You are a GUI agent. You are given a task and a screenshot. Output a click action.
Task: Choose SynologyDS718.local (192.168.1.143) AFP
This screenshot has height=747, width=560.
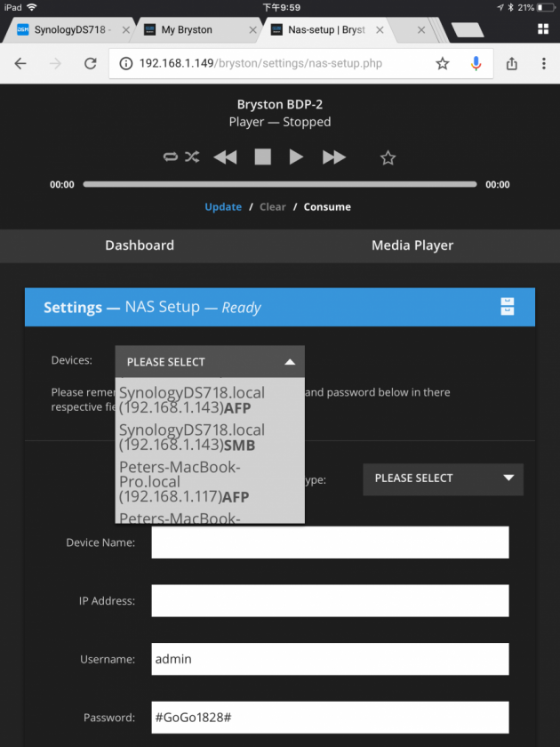pos(210,400)
